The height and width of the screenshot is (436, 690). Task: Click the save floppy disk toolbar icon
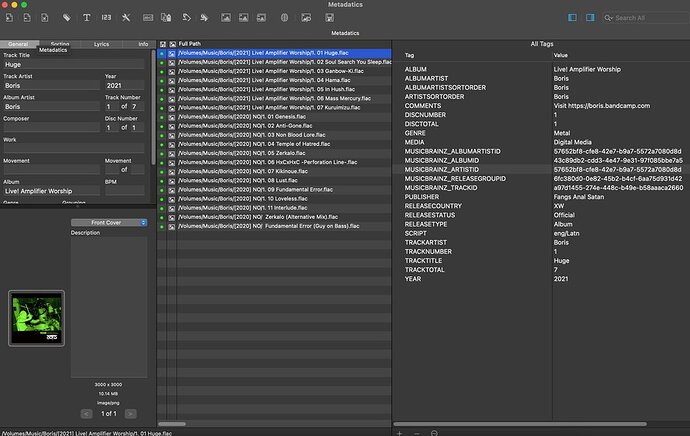329,18
